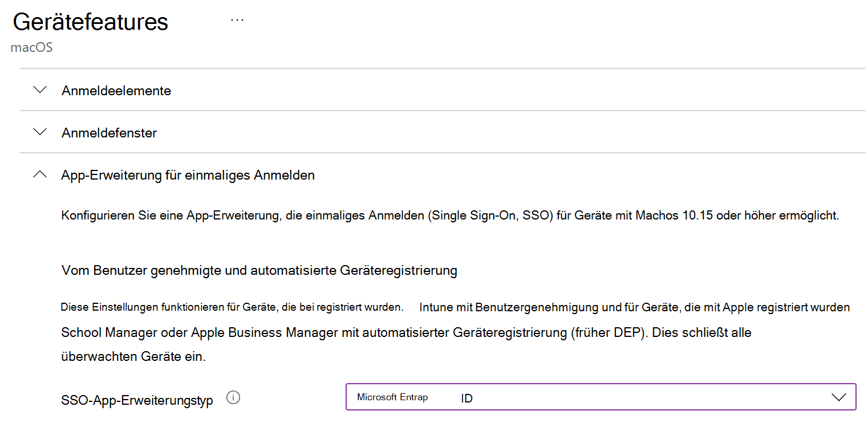Click the SSO-App-Erweiterungstyp field label
This screenshot has height=423, width=868.
pyautogui.click(x=137, y=400)
